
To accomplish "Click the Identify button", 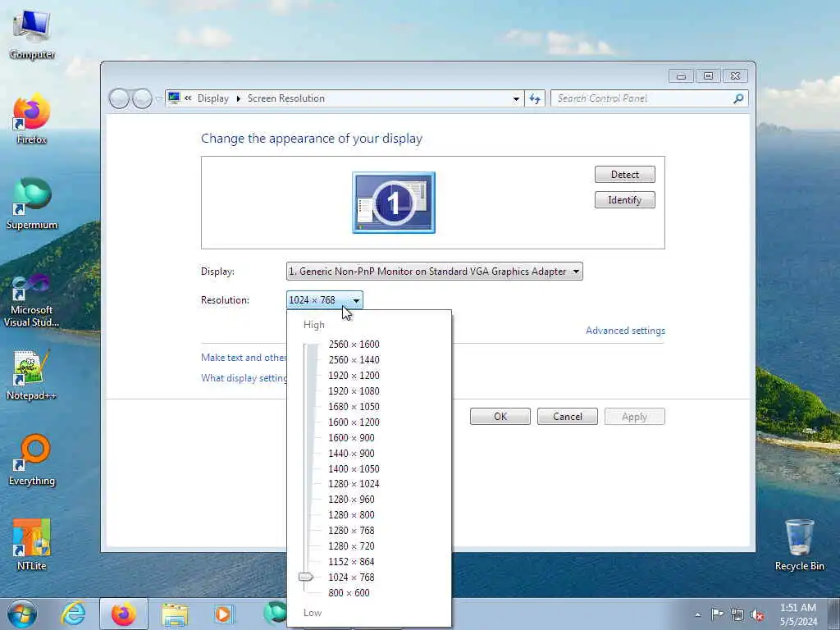I will [x=624, y=200].
